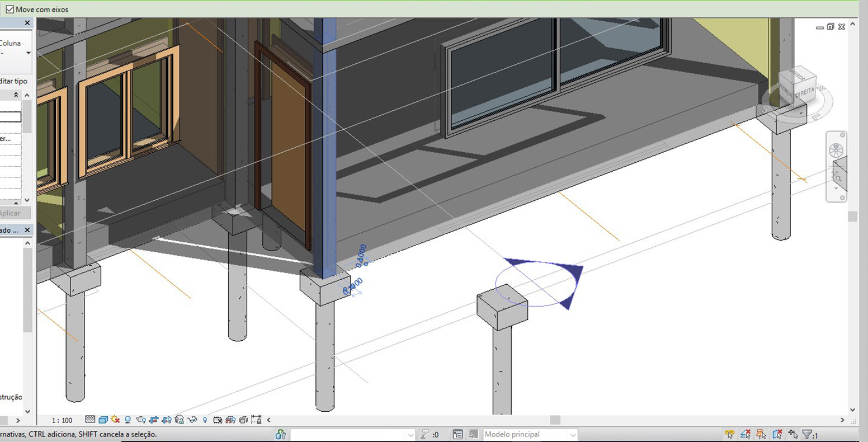The width and height of the screenshot is (868, 442).
Task: Click the greyed Add to Set icon
Action: [474, 434]
